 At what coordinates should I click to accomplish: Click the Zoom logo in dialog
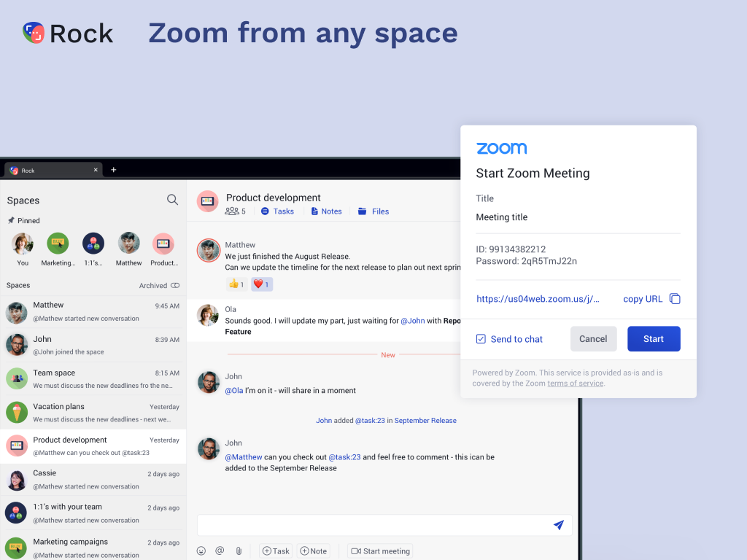pos(502,148)
